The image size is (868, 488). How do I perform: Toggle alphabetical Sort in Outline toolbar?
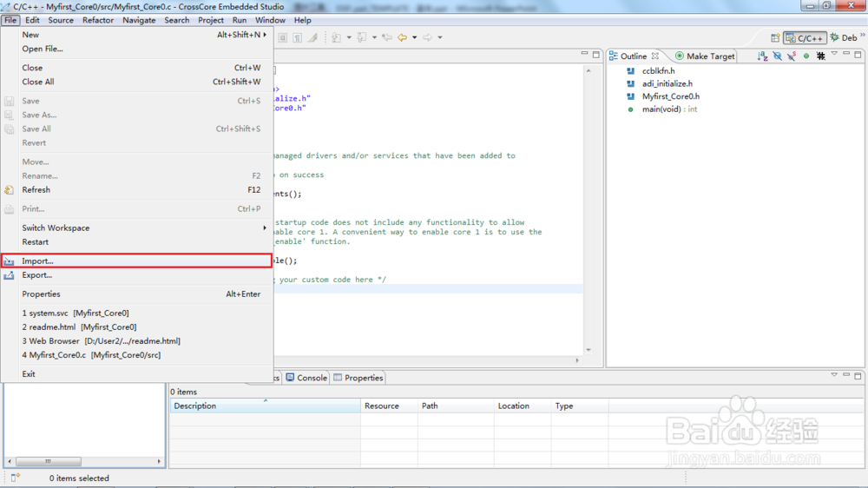click(x=763, y=56)
